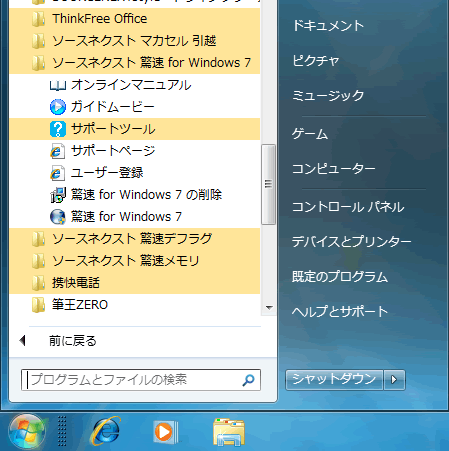Launch 驚速 for Windows 7 program
449x451 pixels.
pyautogui.click(x=134, y=217)
